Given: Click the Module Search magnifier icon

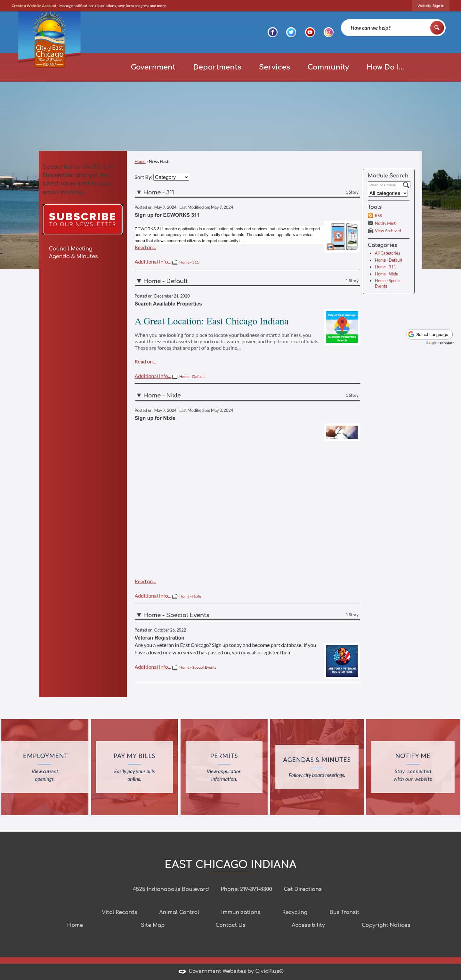Looking at the screenshot, I should pyautogui.click(x=406, y=185).
